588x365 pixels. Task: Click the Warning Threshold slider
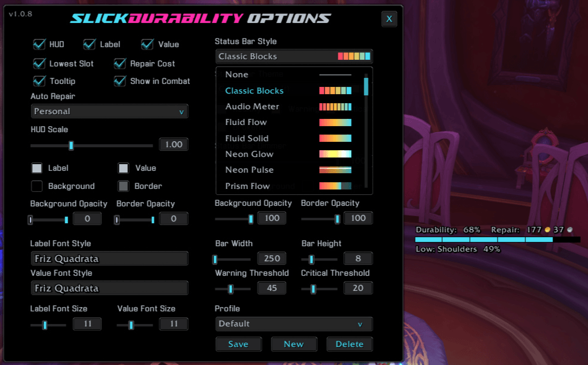(x=233, y=289)
